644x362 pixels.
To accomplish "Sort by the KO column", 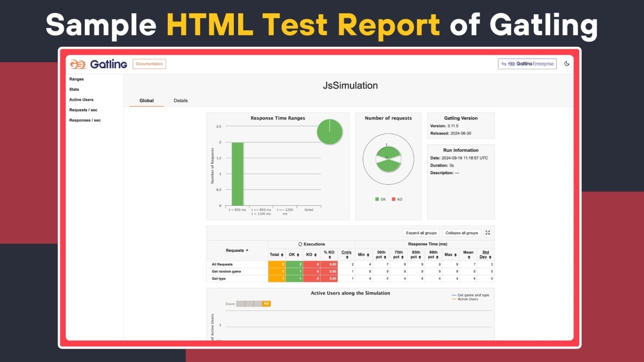I will (x=311, y=255).
